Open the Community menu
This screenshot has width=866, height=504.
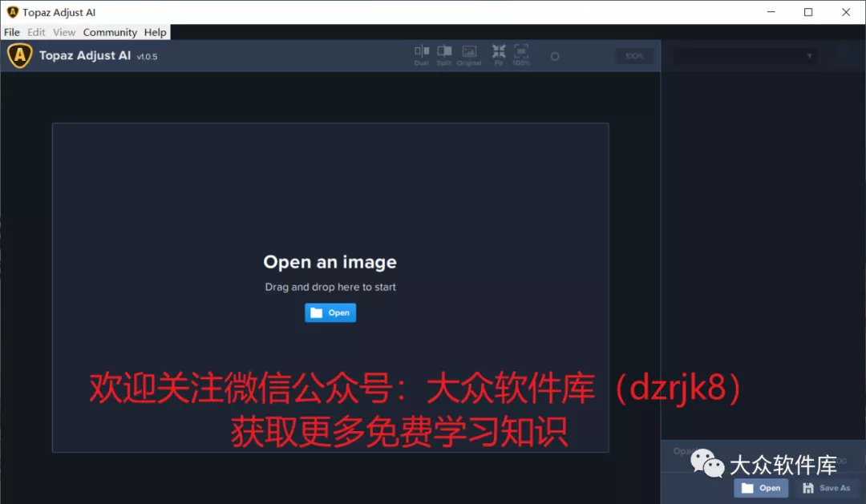click(110, 32)
